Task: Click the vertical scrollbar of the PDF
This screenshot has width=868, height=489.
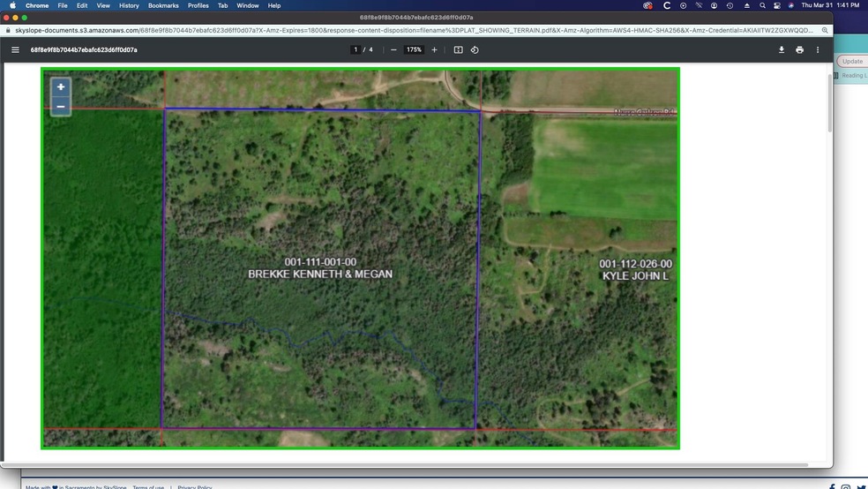Action: 829,103
